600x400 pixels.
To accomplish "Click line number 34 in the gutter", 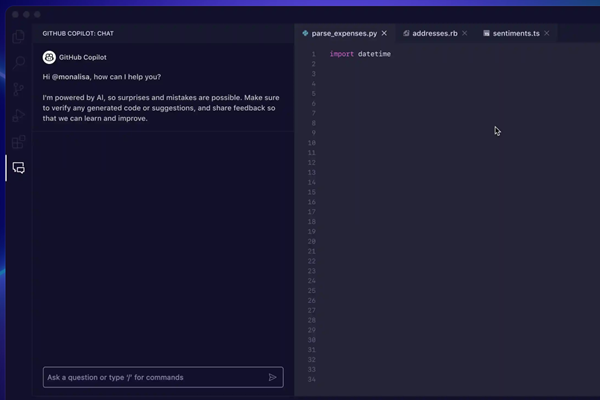I will (311, 379).
